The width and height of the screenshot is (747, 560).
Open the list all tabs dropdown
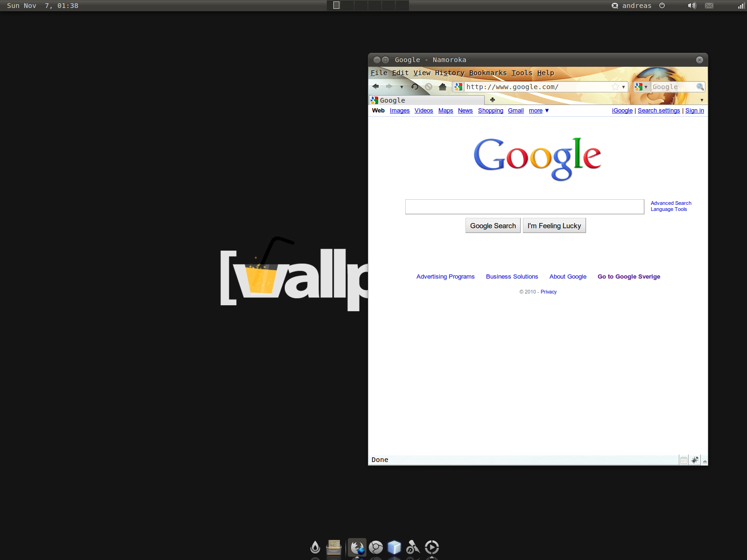pyautogui.click(x=702, y=100)
